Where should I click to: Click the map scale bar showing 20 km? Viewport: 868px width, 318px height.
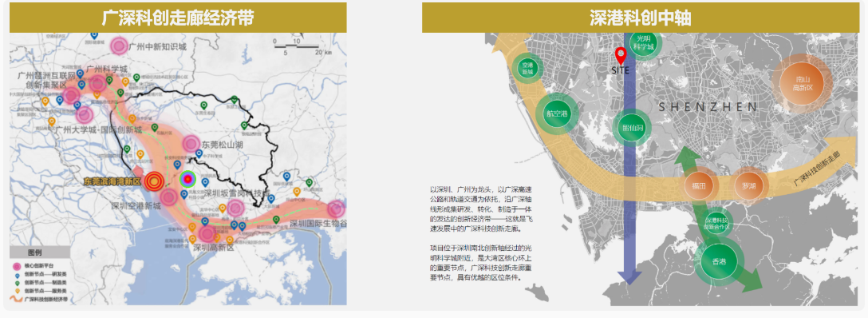(302, 47)
